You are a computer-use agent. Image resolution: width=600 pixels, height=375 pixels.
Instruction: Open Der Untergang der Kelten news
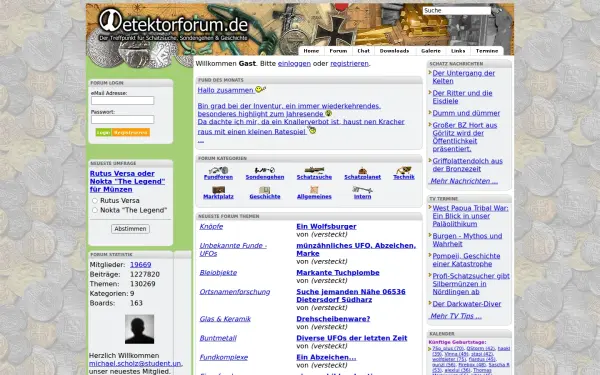click(463, 77)
